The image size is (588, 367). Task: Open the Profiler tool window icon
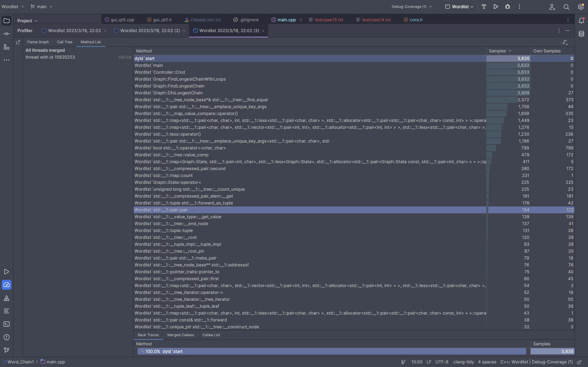tap(7, 285)
